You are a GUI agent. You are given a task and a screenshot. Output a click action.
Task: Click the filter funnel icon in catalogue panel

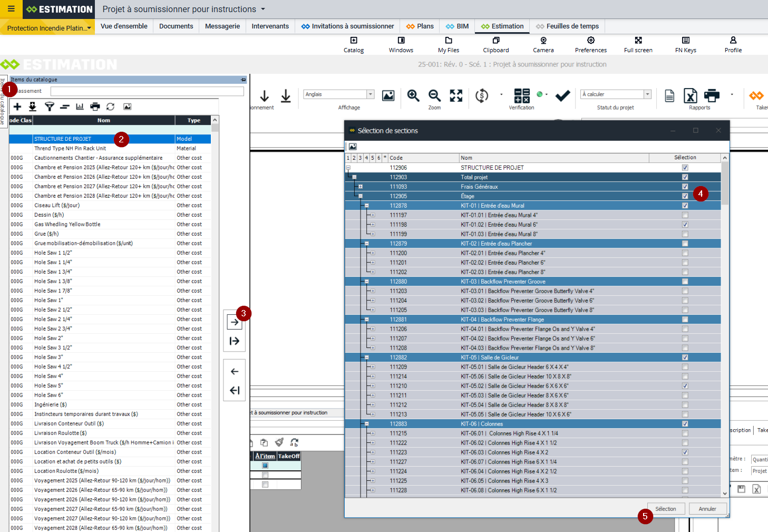(x=49, y=107)
